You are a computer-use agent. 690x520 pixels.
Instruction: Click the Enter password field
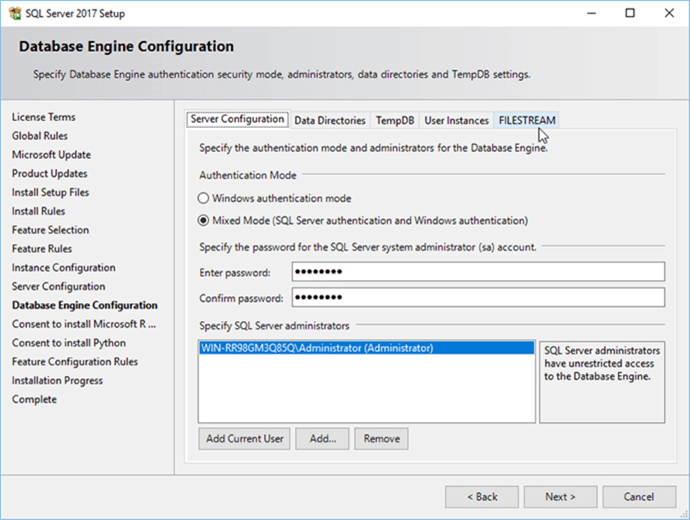point(478,272)
